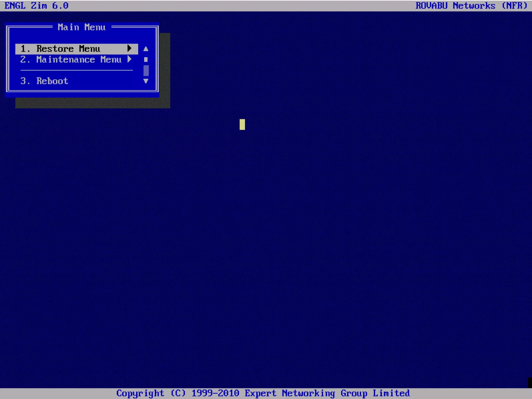This screenshot has height=399, width=532.
Task: Open the Restore Menu entry
Action: tap(68, 49)
